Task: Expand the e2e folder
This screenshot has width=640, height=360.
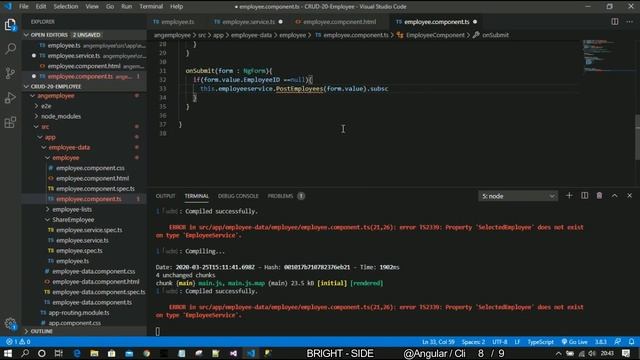Action: [x=46, y=106]
